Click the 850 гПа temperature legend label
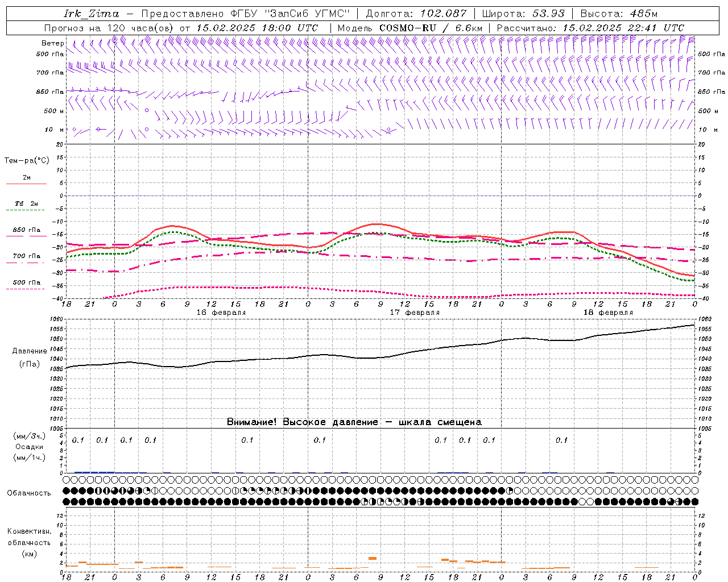The height and width of the screenshot is (582, 728). pyautogui.click(x=27, y=230)
